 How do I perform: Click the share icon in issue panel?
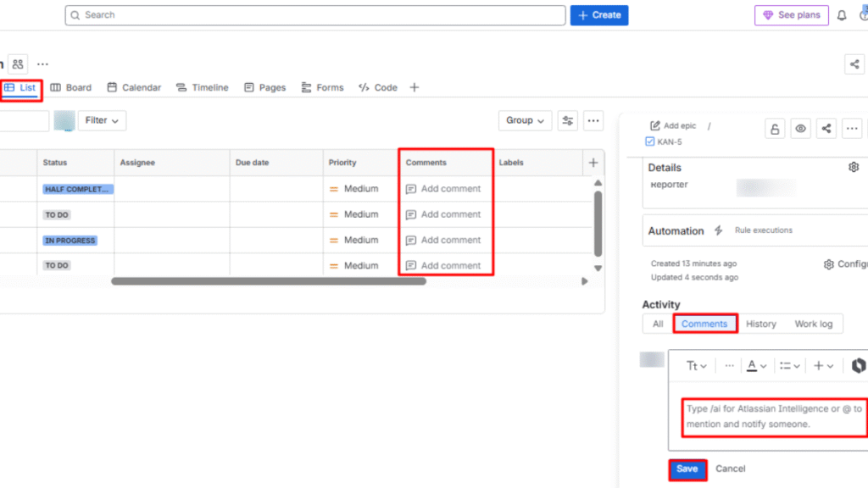point(826,129)
